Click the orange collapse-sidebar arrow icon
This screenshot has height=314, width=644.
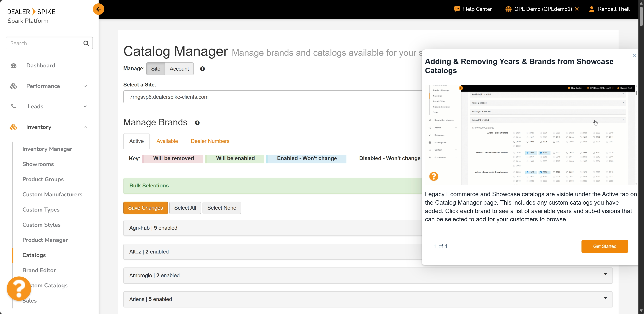point(99,9)
